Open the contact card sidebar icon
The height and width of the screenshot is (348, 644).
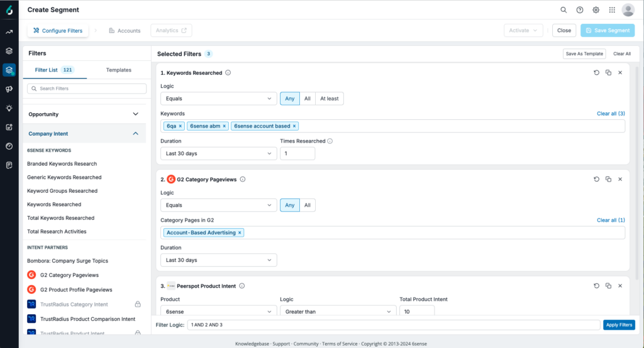click(9, 128)
